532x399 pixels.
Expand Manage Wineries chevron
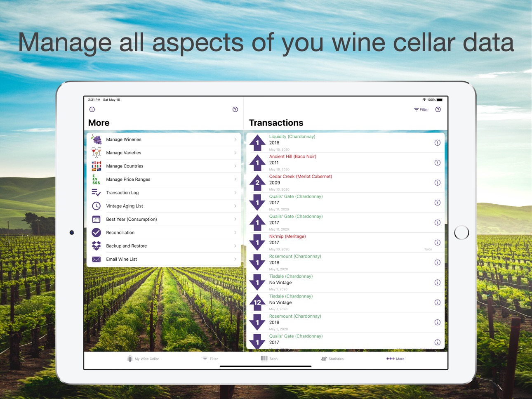235,139
